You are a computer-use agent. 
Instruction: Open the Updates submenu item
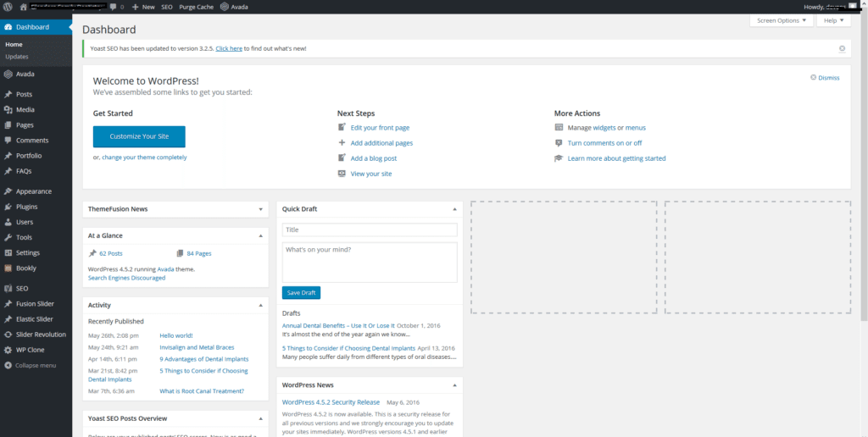(x=17, y=57)
